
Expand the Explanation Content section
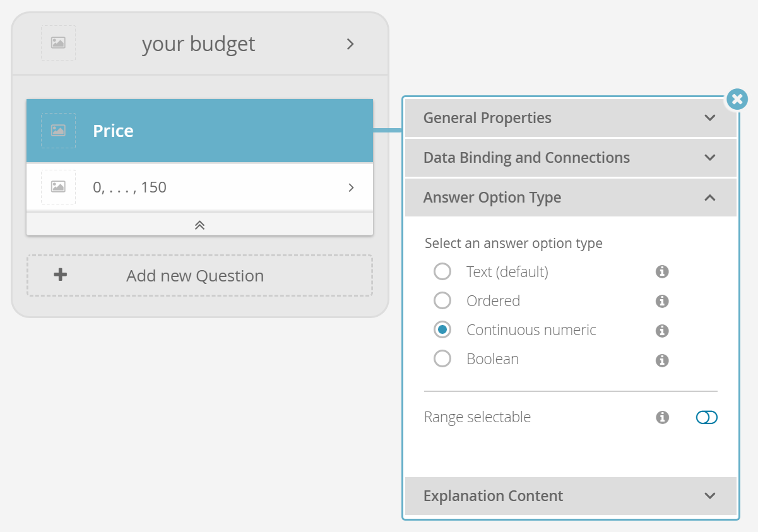point(571,496)
